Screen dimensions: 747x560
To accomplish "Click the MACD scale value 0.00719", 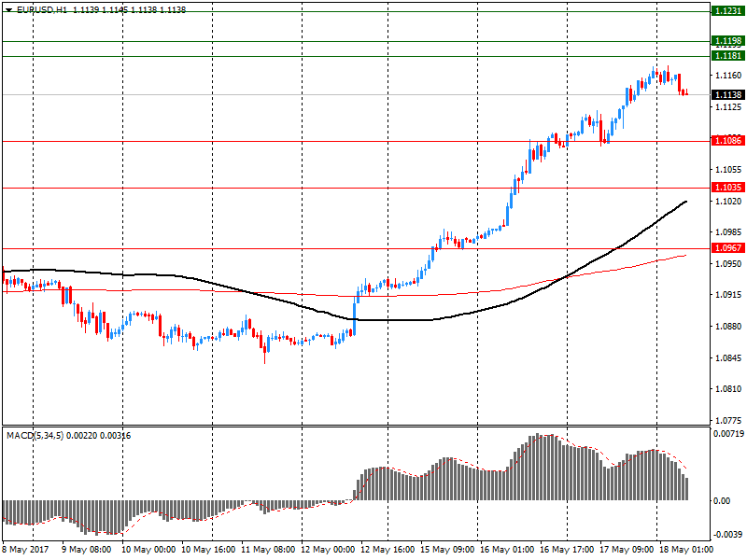I will pos(728,434).
